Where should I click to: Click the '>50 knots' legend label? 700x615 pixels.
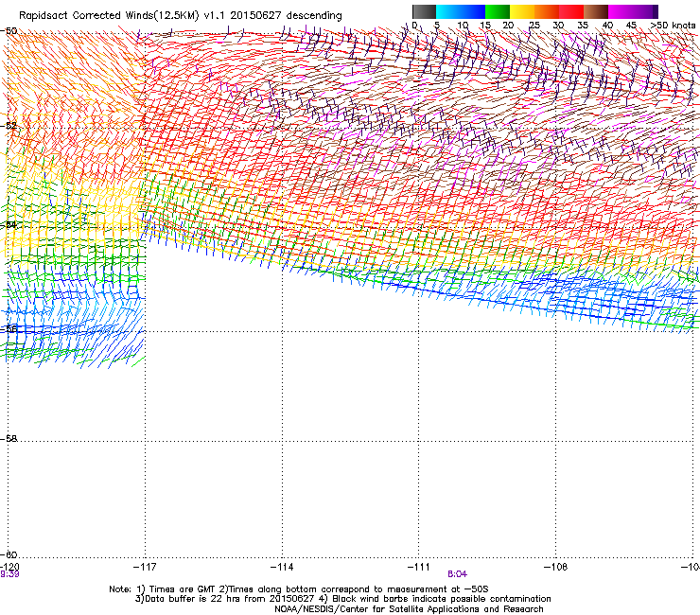click(x=674, y=26)
